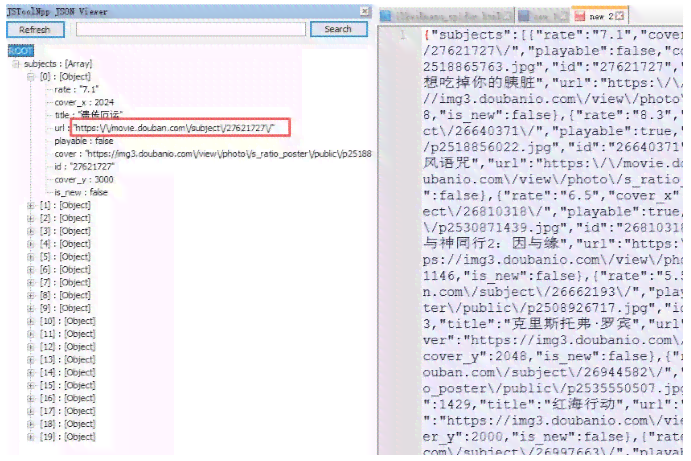Switch to the 'new 2' editor tab
Viewport: 691px width, 461px height.
(599, 16)
